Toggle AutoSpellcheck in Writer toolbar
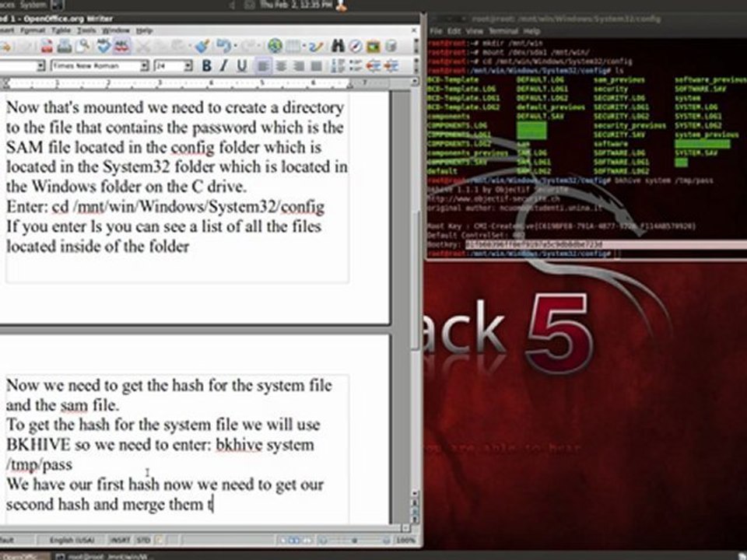The width and height of the screenshot is (747, 560). tap(121, 46)
